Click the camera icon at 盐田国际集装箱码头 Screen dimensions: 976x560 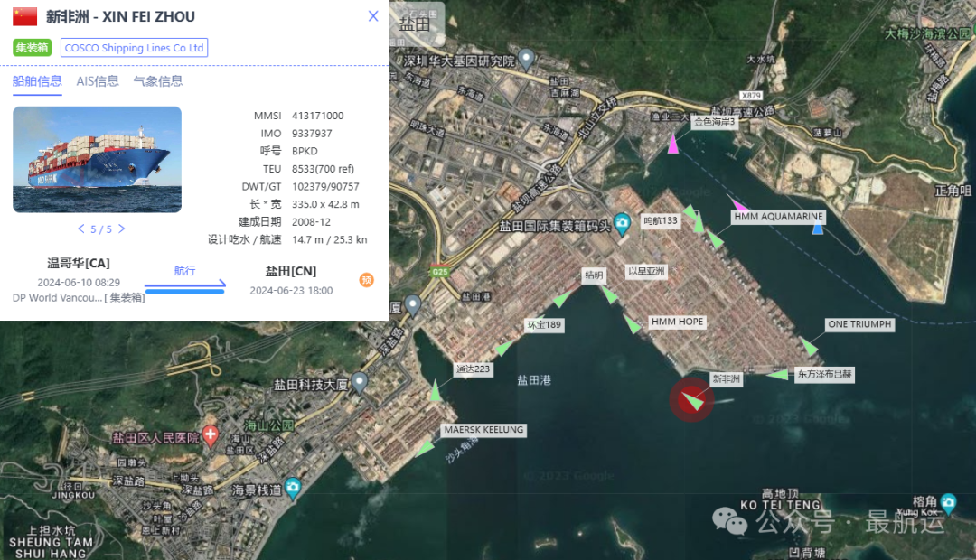pyautogui.click(x=622, y=225)
